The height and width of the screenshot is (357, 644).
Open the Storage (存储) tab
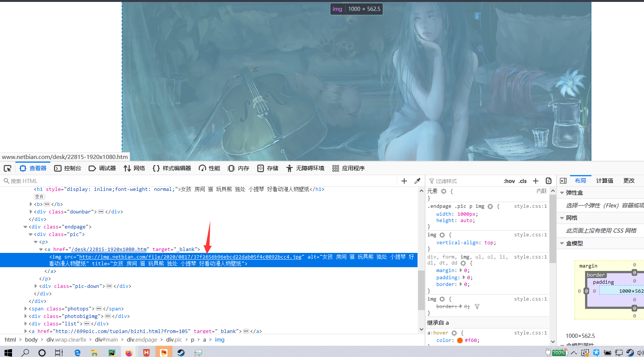pyautogui.click(x=268, y=168)
